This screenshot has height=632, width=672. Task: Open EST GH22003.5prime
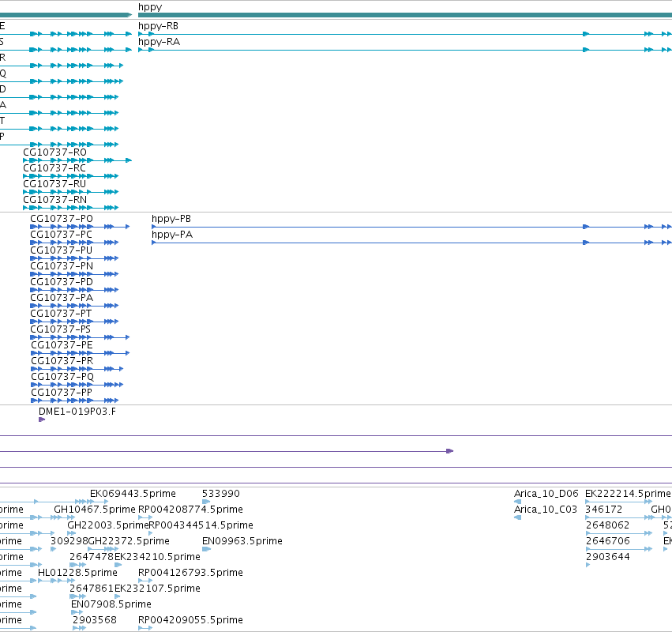(107, 525)
